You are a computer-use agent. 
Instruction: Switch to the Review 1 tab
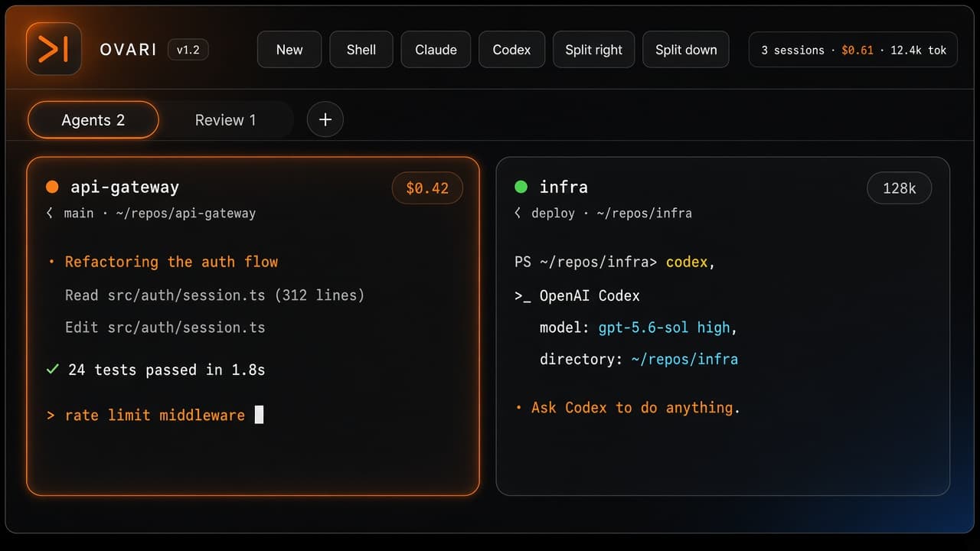(225, 120)
